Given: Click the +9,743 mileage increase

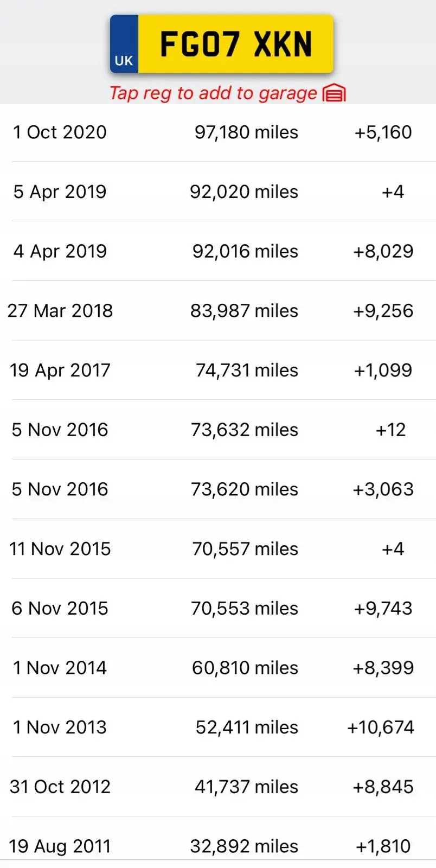Looking at the screenshot, I should [383, 608].
